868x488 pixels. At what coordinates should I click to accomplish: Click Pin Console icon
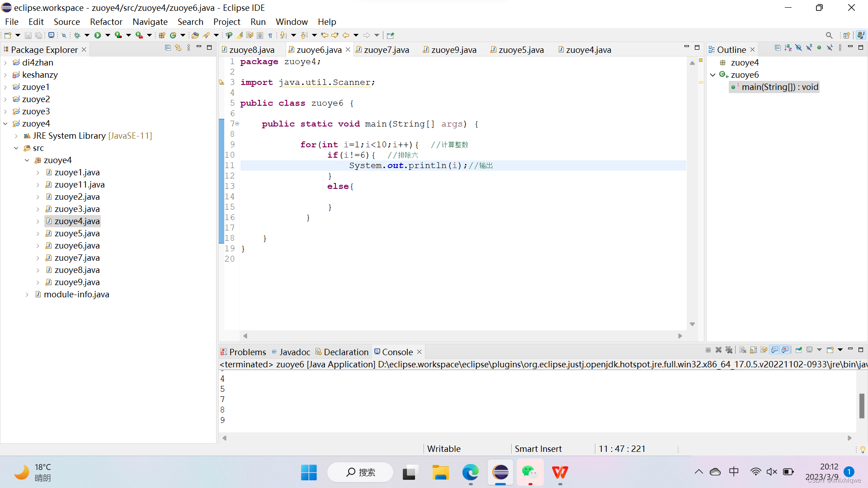[x=799, y=350]
